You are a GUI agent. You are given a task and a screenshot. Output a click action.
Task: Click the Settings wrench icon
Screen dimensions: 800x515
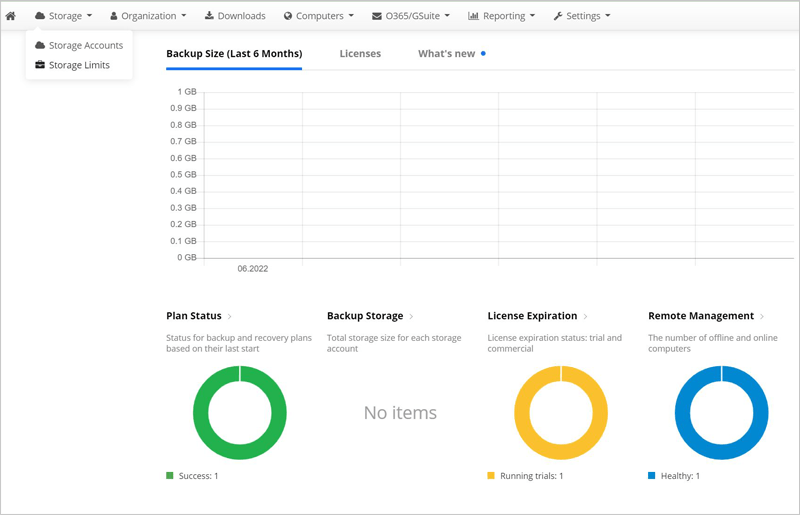558,16
